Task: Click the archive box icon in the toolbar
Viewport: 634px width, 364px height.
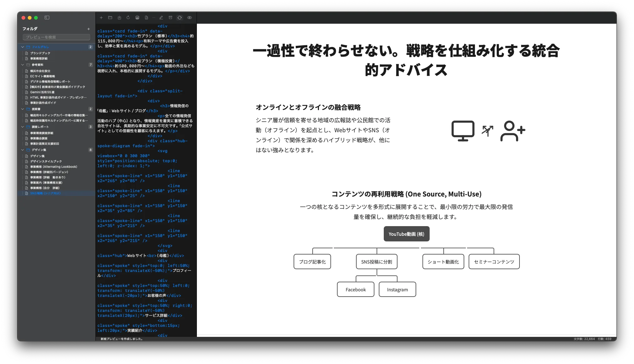Action: [170, 18]
